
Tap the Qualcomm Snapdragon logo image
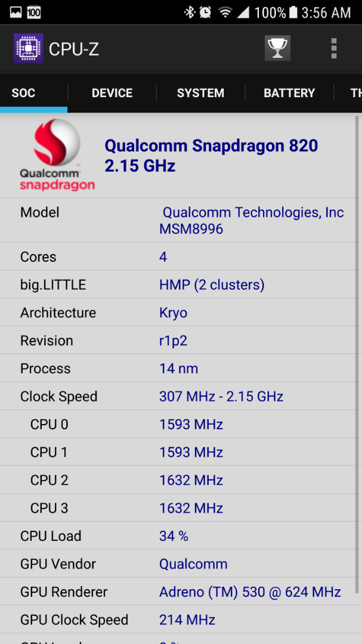[57, 155]
